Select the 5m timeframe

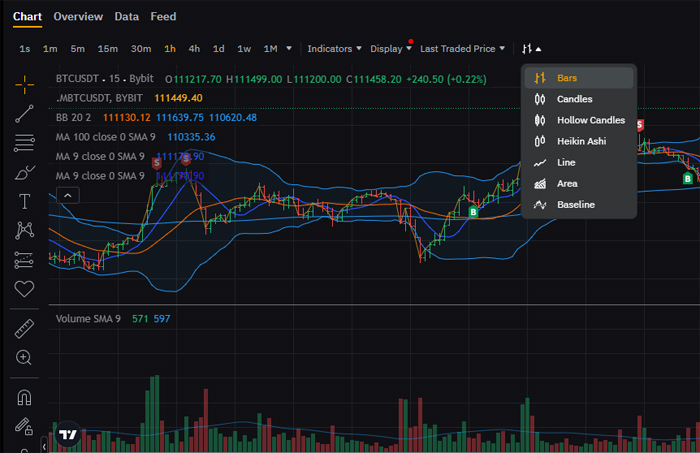click(77, 49)
